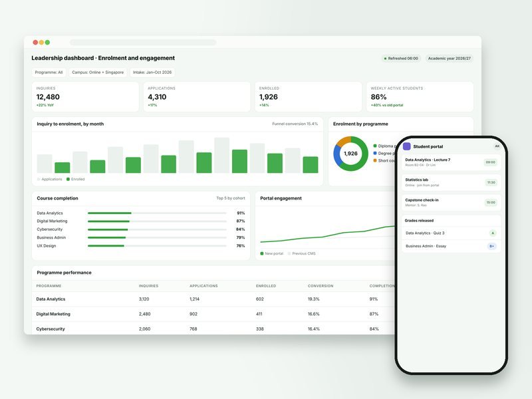Click the 19.3% conversion cell
Screen dimensions: 532x399
click(x=313, y=299)
